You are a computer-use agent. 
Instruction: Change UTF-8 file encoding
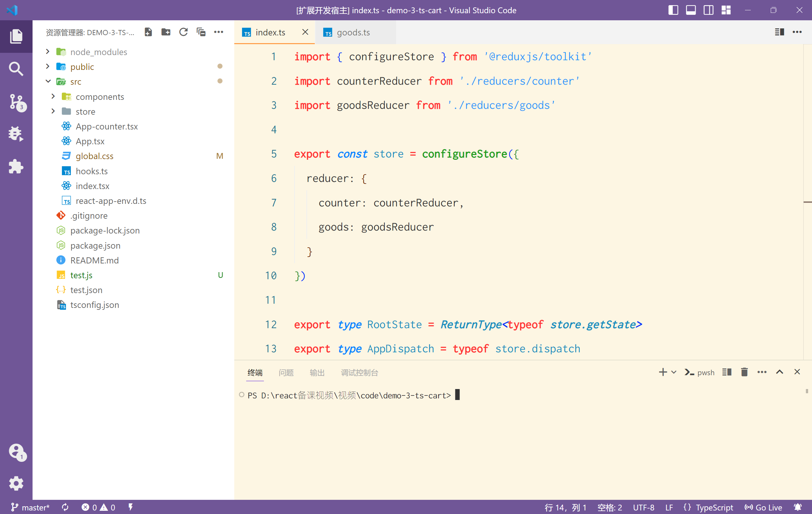coord(643,507)
